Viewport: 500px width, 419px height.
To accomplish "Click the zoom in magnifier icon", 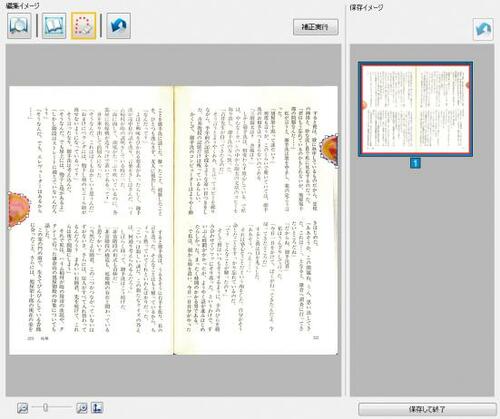I will tap(82, 407).
